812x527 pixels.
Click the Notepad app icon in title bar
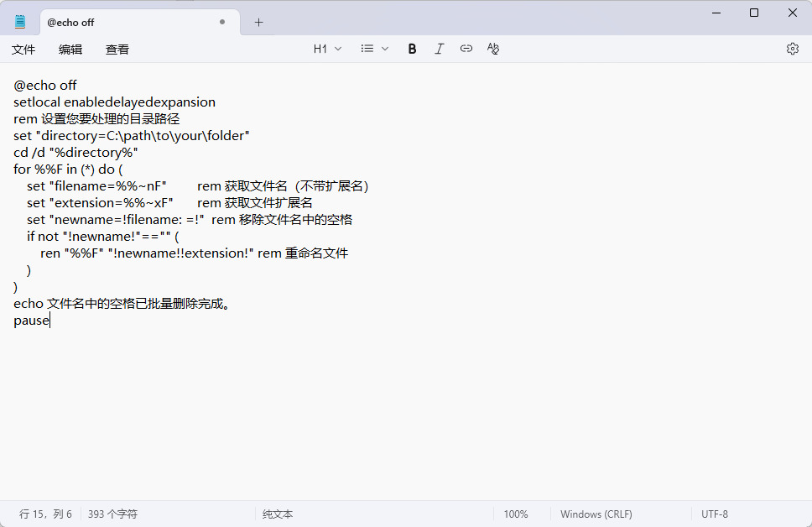pos(20,23)
